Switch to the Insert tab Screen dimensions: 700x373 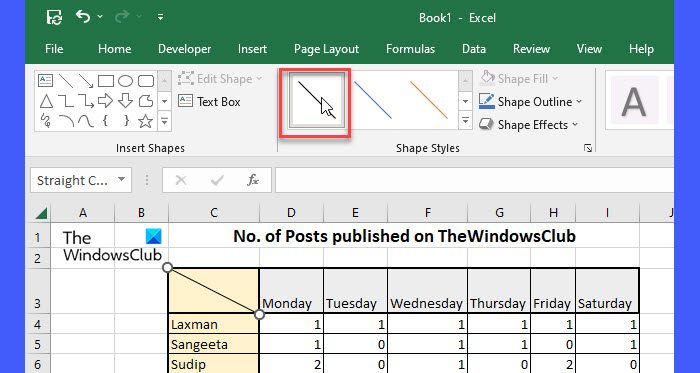point(252,49)
